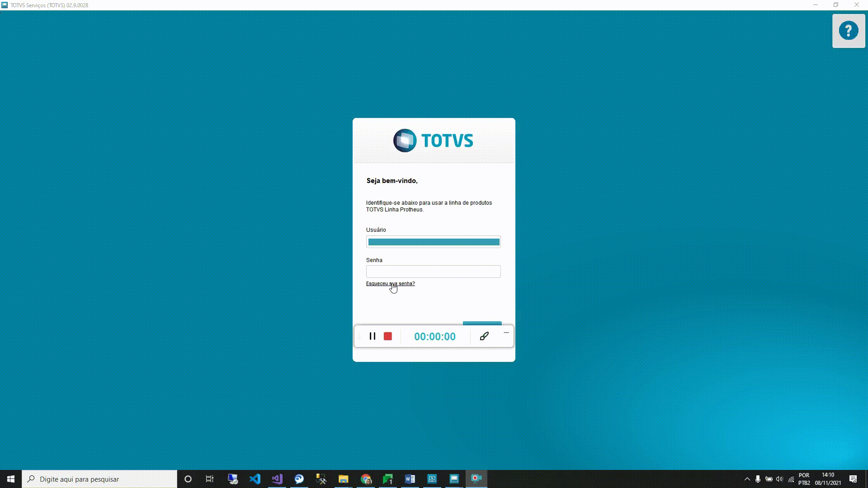This screenshot has width=868, height=488.
Task: Open the clock showing 14:10 08/11/2021
Action: 828,479
